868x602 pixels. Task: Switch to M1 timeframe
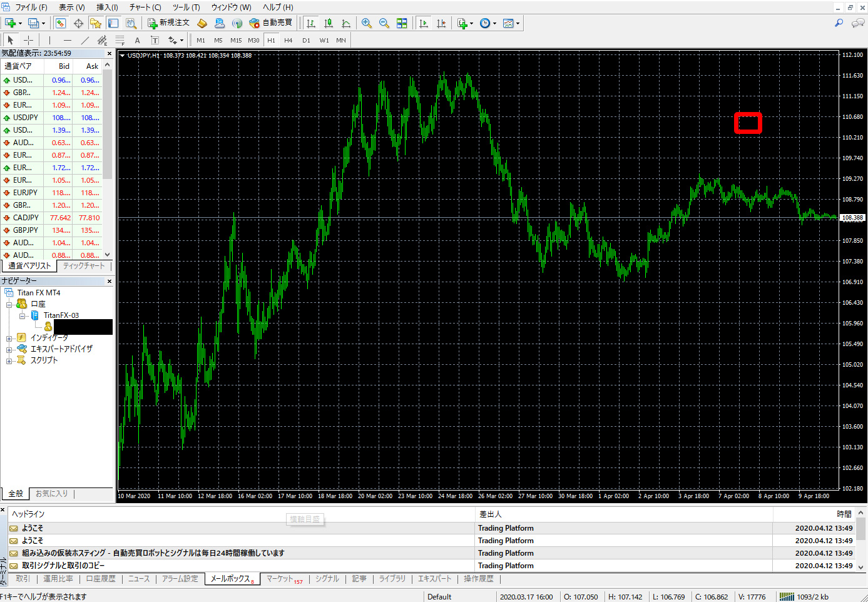pyautogui.click(x=201, y=40)
